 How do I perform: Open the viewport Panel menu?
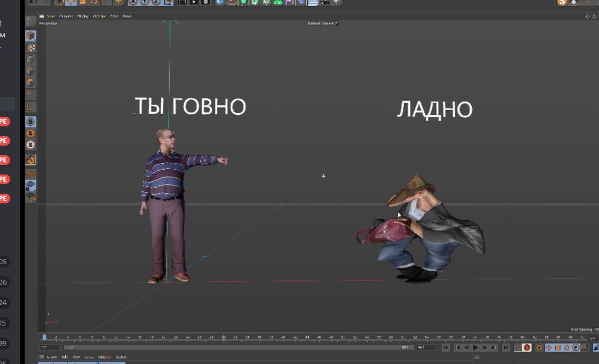(127, 16)
